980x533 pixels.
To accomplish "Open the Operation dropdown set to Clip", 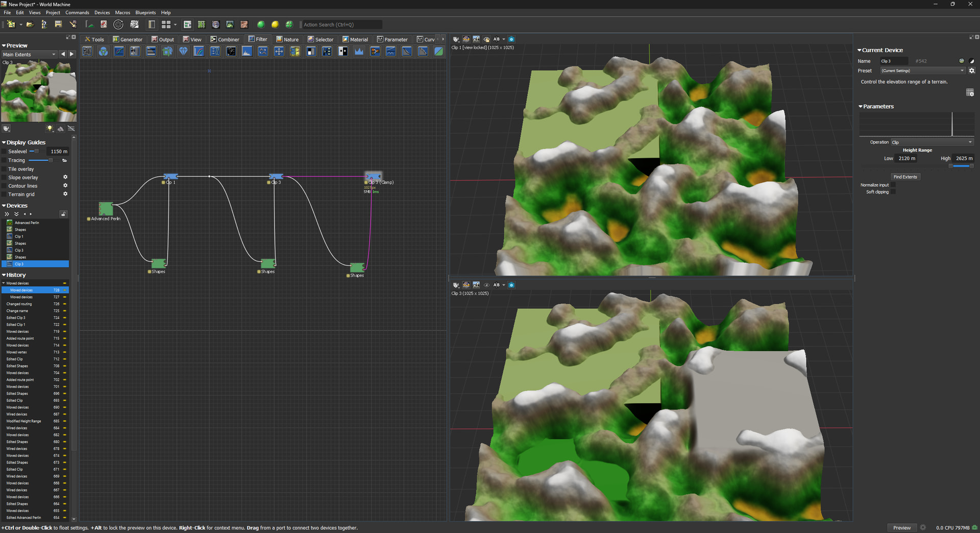I will point(932,142).
